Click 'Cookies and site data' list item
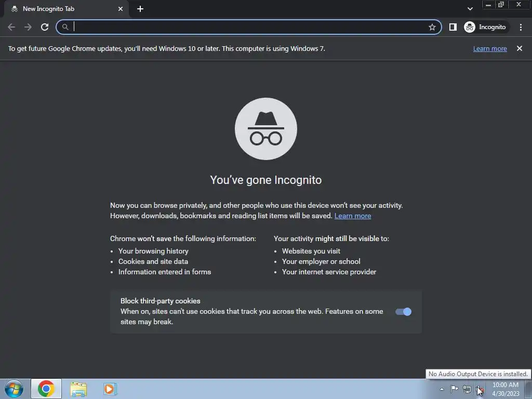 tap(153, 262)
